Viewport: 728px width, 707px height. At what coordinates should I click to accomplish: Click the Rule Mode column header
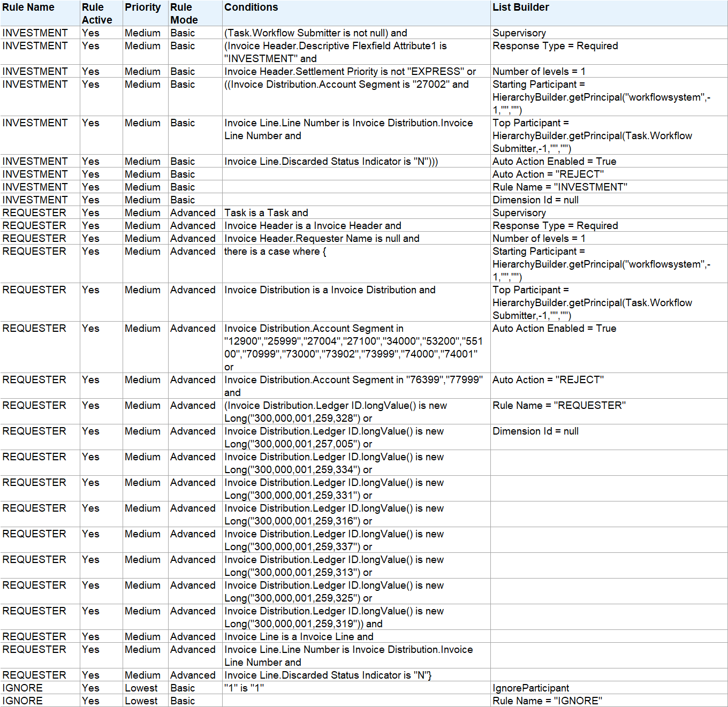click(x=182, y=12)
